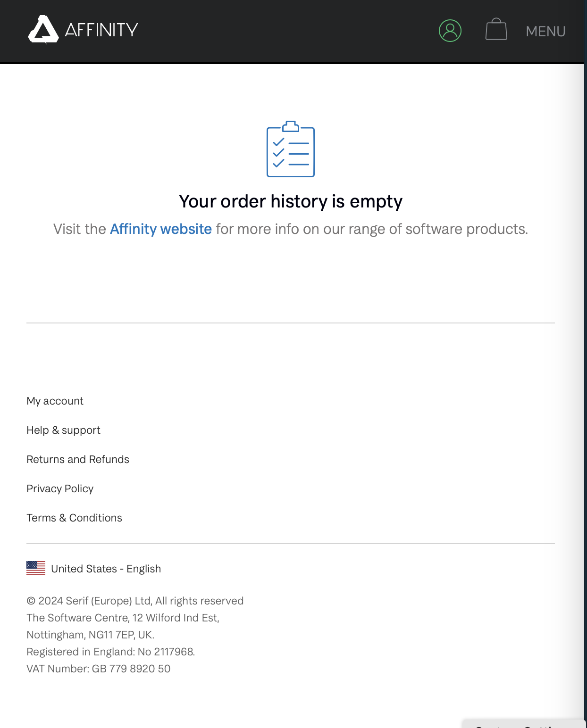Image resolution: width=587 pixels, height=728 pixels.
Task: View the Privacy Policy
Action: (x=60, y=488)
